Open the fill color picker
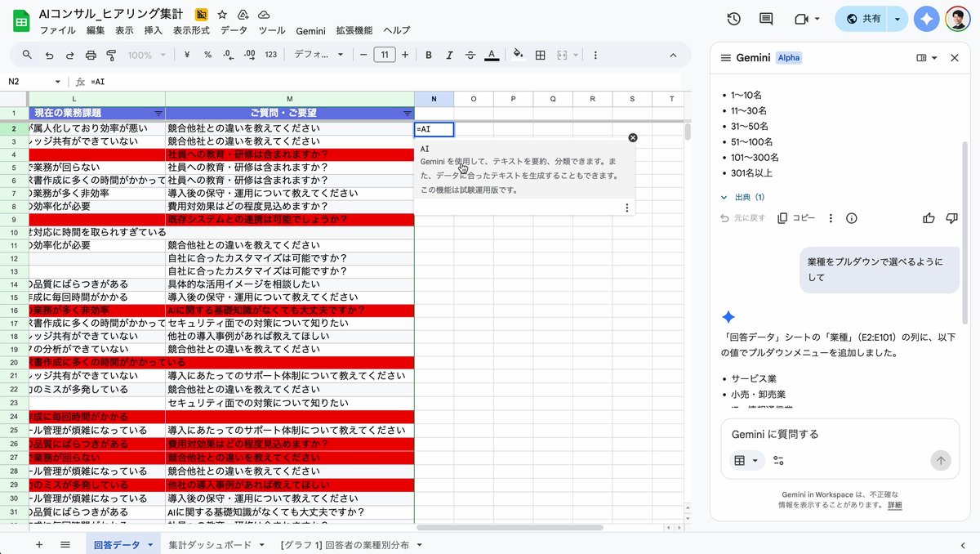The height and width of the screenshot is (554, 980). pos(518,55)
